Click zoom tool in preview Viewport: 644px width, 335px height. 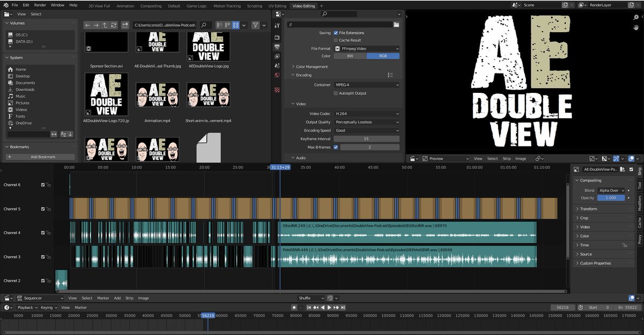[636, 17]
